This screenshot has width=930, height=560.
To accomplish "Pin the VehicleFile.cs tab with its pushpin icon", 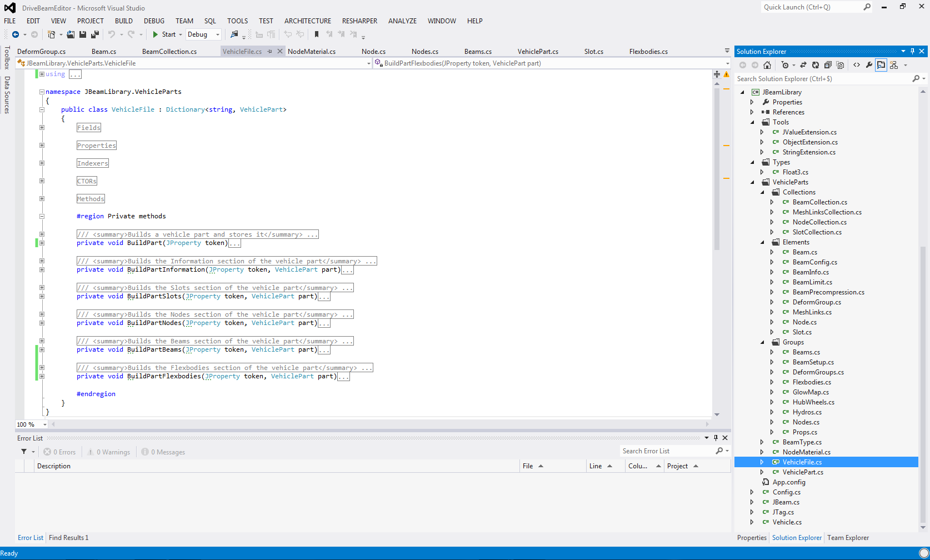I will click(270, 51).
